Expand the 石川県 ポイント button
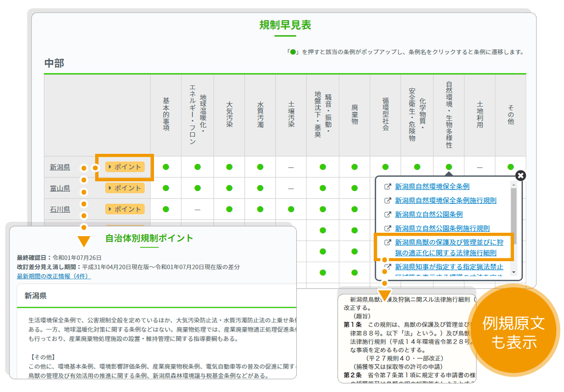The height and width of the screenshot is (392, 564). pyautogui.click(x=125, y=209)
